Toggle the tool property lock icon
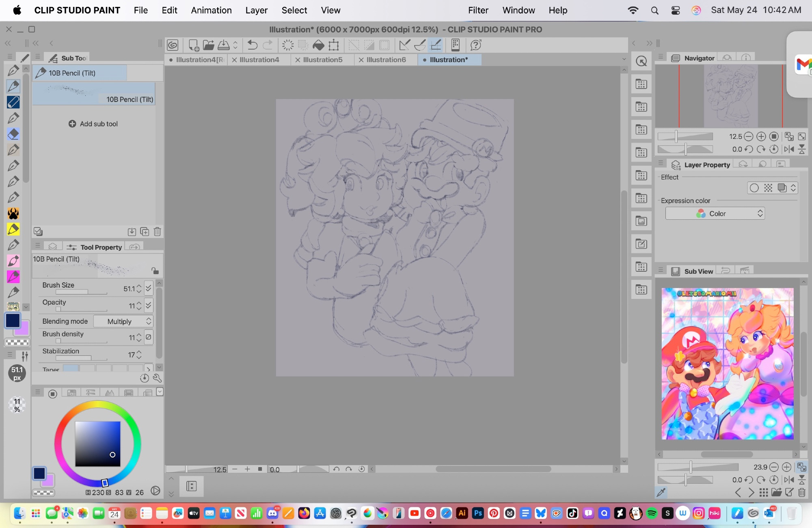Image resolution: width=812 pixels, height=528 pixels. pos(155,270)
